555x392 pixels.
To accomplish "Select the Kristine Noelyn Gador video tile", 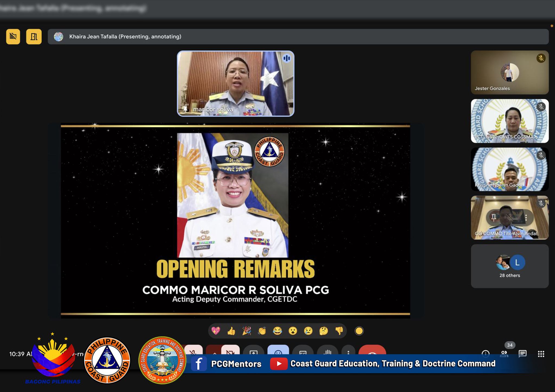I will (x=510, y=169).
